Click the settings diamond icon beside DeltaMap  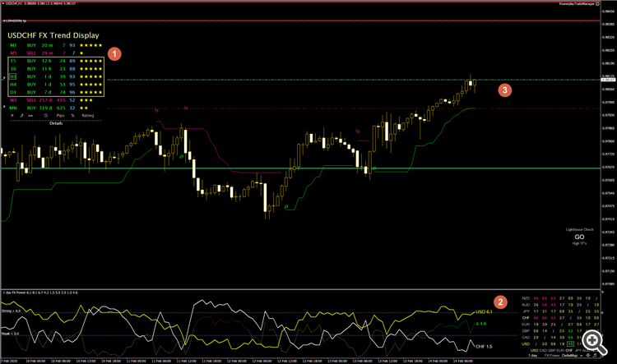click(x=588, y=355)
